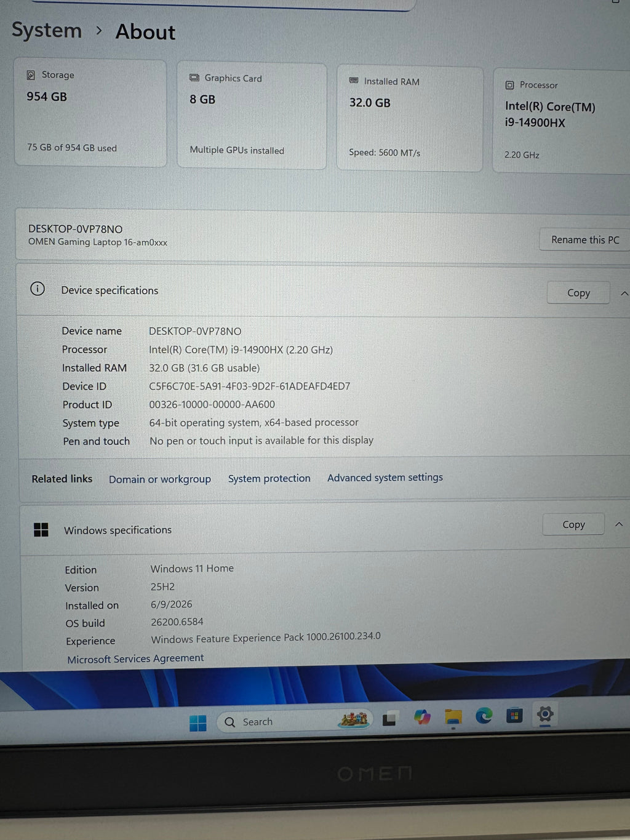The width and height of the screenshot is (630, 840).
Task: Select Windows Feature Experience Pack value
Action: [x=266, y=638]
